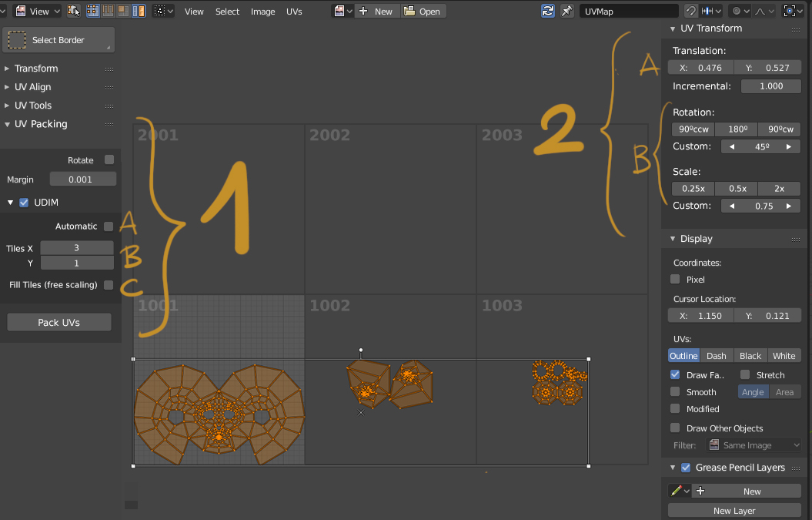The height and width of the screenshot is (520, 812).
Task: Click the UV sync selection cursor icon
Action: pos(74,11)
